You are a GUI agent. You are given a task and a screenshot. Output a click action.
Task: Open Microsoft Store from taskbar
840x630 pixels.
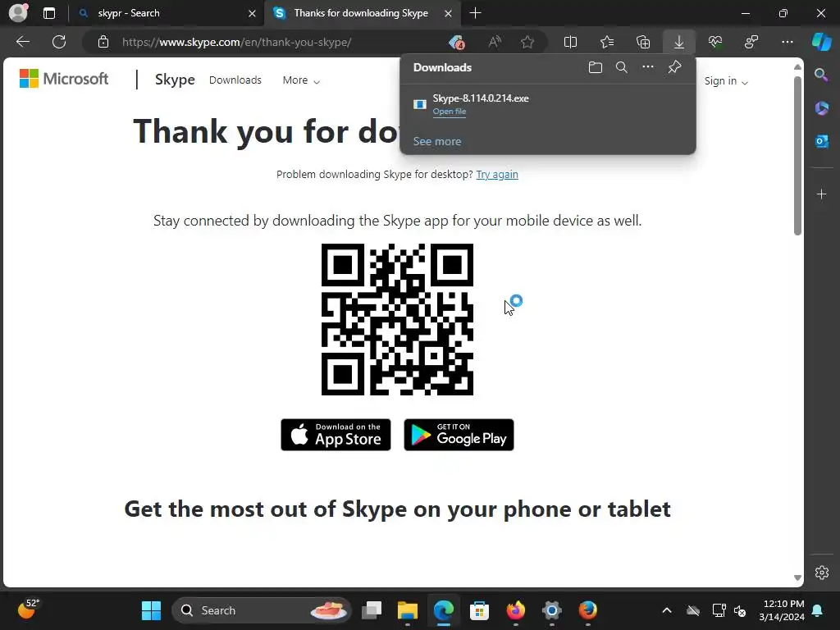[x=479, y=610]
